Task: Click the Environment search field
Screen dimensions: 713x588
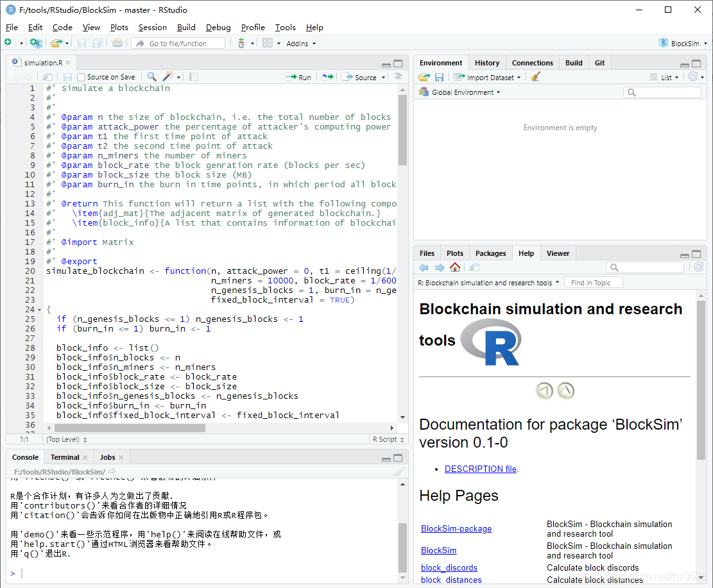Action: coord(662,92)
